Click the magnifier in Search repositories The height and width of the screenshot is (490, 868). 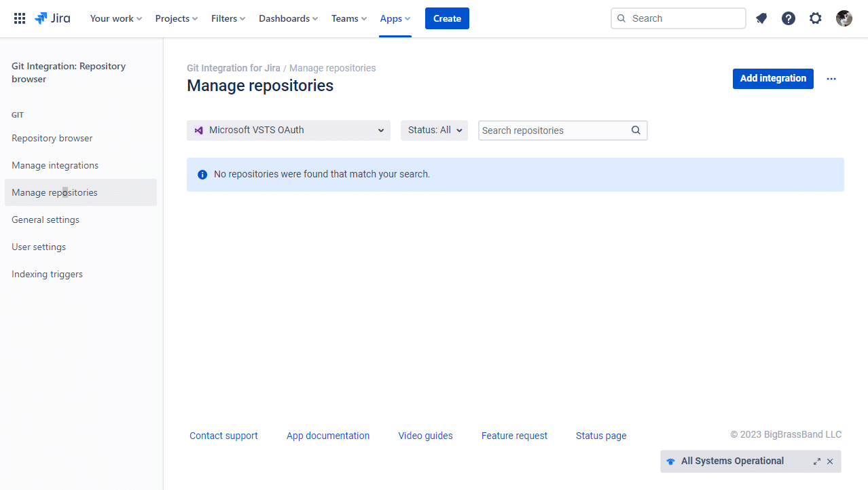[636, 130]
